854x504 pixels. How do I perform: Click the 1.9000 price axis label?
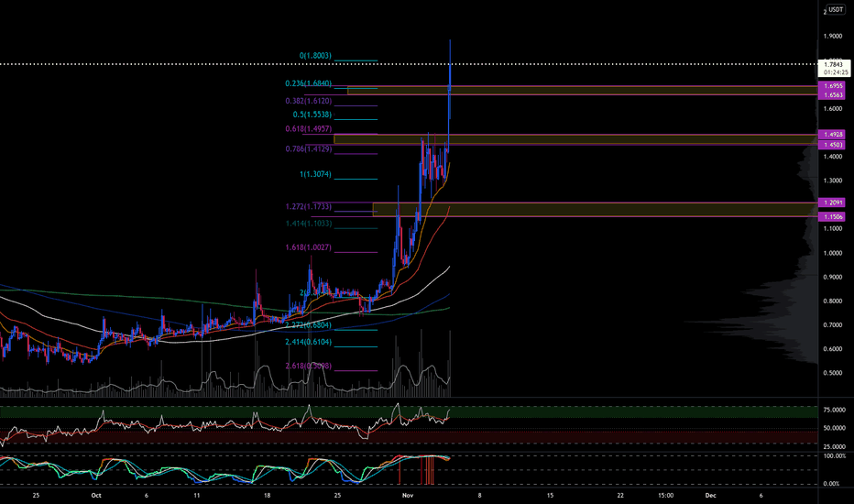tap(833, 37)
